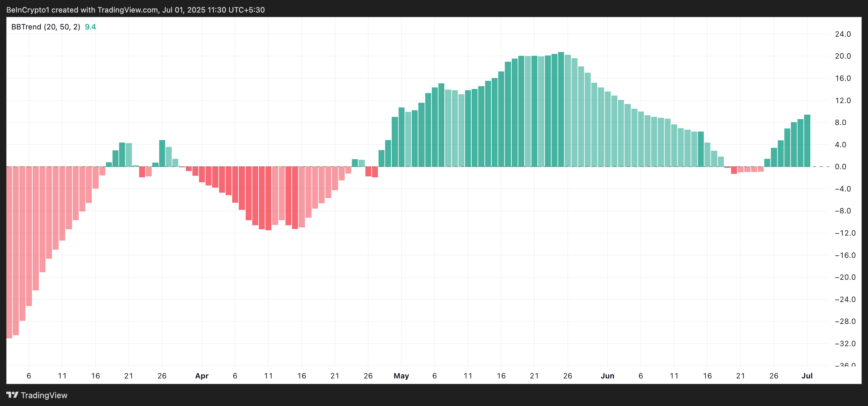
Task: Click the deepest red bar at far left
Action: tap(9, 253)
